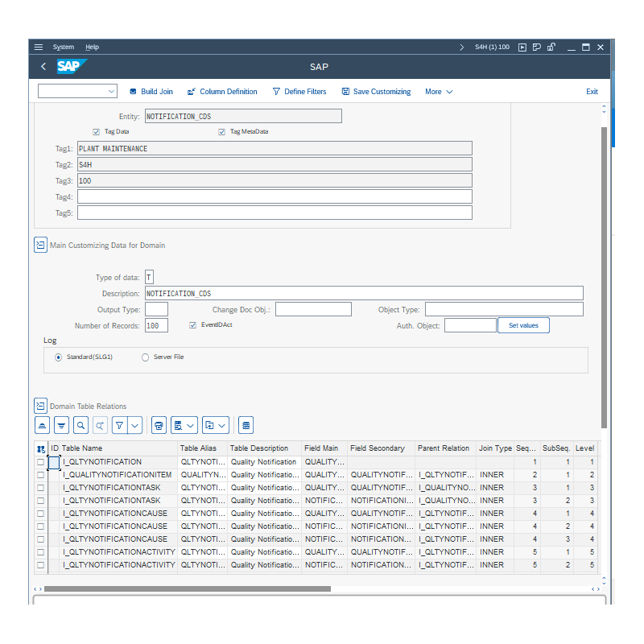
Task: Click the Print icon in the table toolbar
Action: pyautogui.click(x=159, y=425)
